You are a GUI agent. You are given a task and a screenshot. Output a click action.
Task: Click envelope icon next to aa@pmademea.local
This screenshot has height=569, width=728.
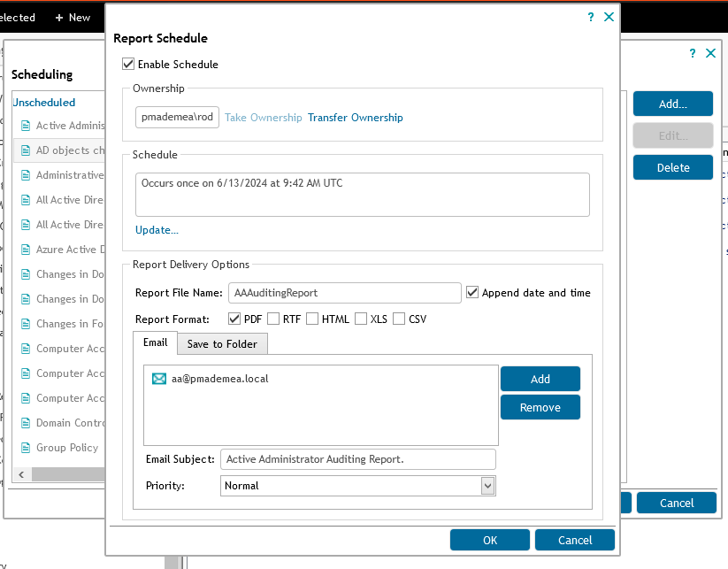click(159, 379)
